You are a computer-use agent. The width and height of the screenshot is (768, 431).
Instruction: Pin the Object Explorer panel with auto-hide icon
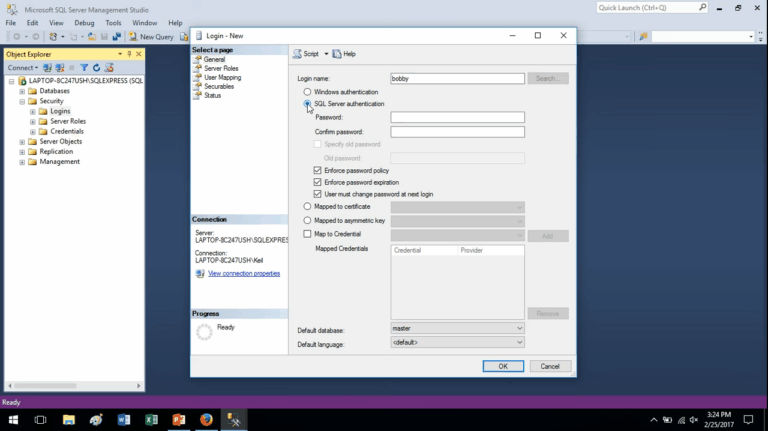[x=129, y=54]
